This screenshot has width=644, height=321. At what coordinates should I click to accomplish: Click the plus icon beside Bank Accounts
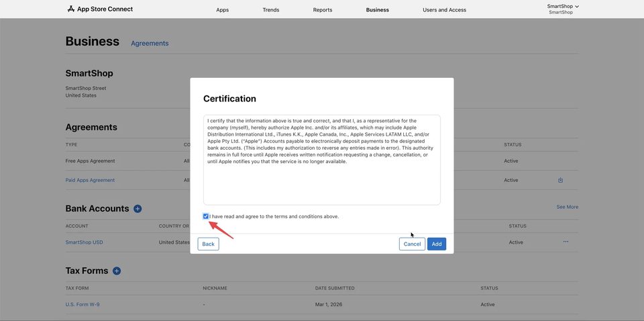pyautogui.click(x=138, y=209)
